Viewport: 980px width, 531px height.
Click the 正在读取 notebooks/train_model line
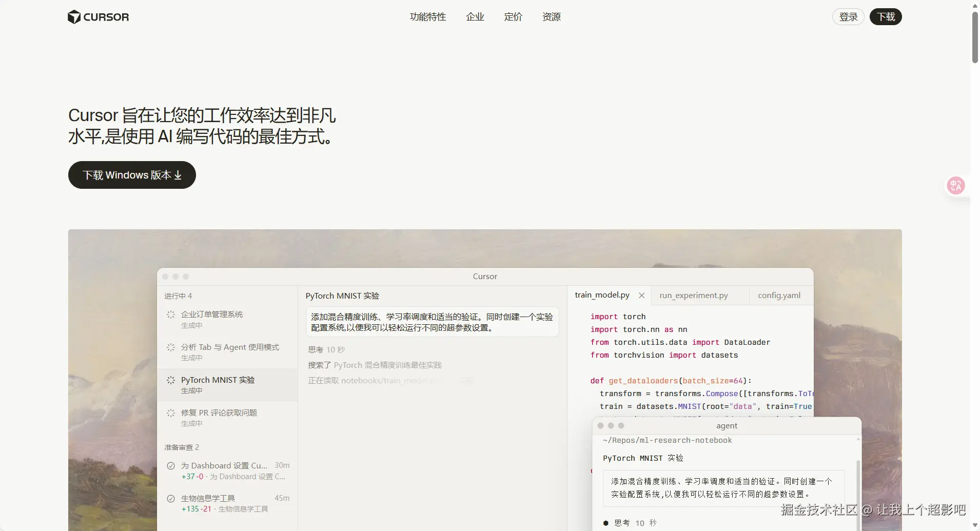click(390, 381)
